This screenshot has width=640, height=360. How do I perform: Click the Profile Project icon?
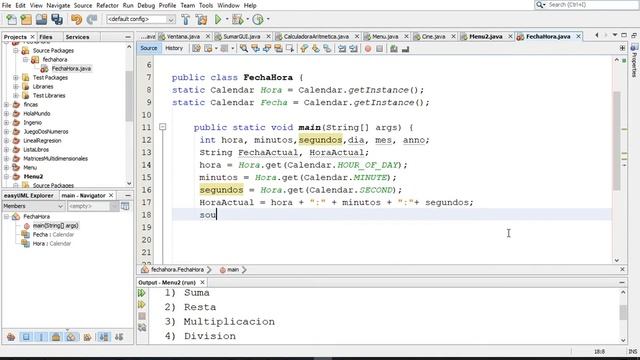point(258,19)
